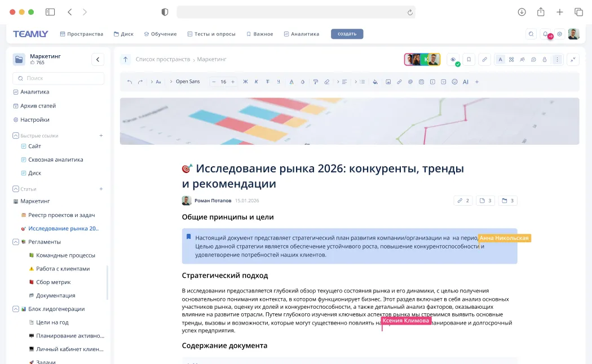Open the fill color bucket
This screenshot has height=364, width=592.
pos(375,82)
